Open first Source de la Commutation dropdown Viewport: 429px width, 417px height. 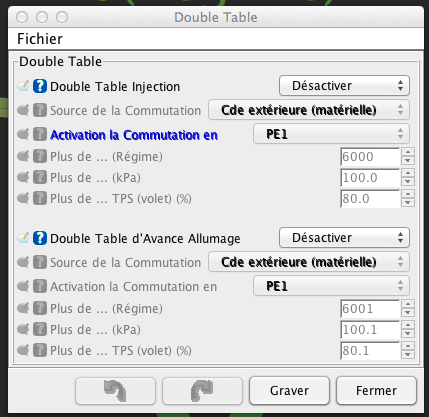(x=309, y=110)
